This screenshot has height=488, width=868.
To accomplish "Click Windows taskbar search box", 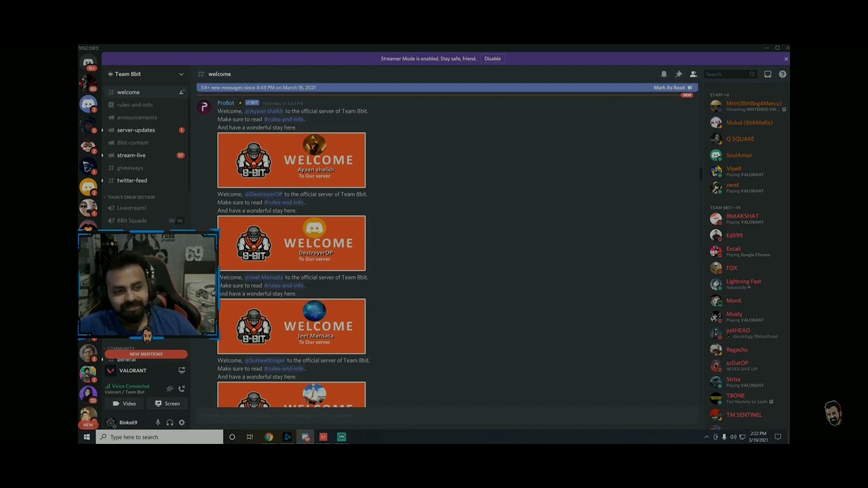I will coord(159,437).
